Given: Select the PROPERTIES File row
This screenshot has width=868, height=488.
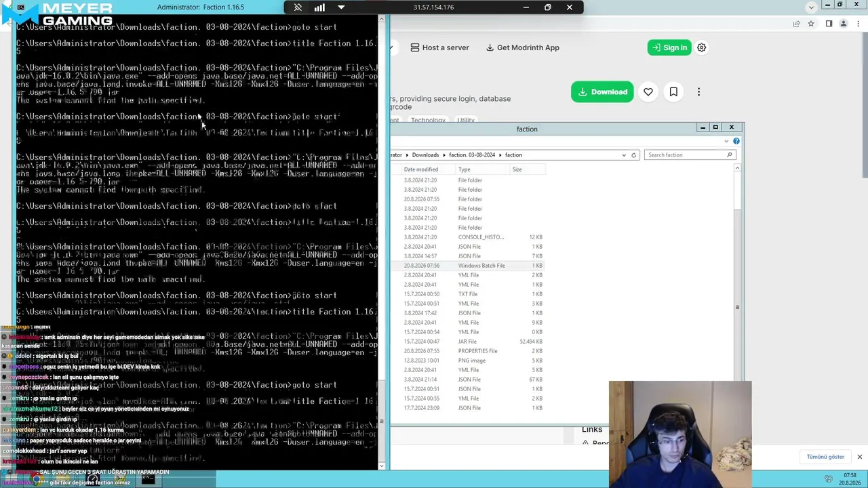Looking at the screenshot, I should pyautogui.click(x=467, y=351).
